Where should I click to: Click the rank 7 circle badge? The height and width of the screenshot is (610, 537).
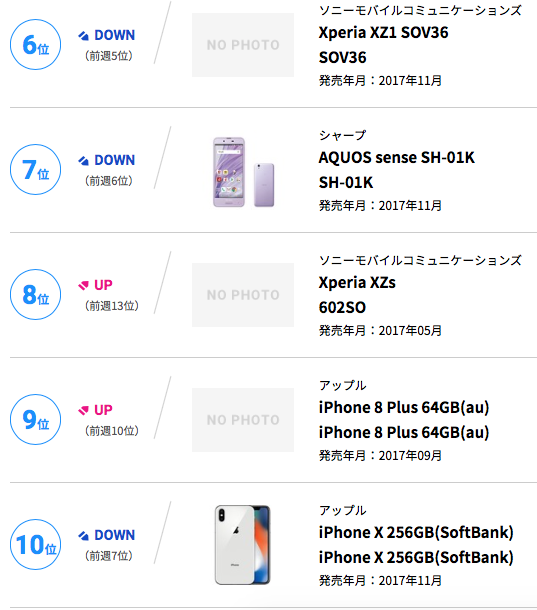point(35,169)
